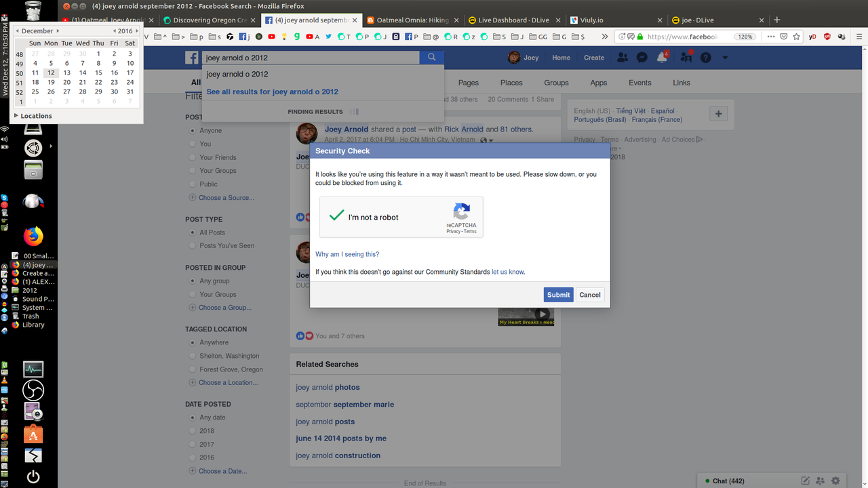
Task: Open the Pocket save icon in URL bar
Action: (x=784, y=37)
